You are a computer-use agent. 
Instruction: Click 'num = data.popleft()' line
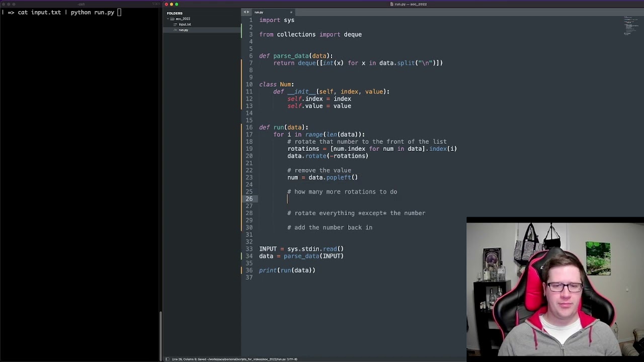pyautogui.click(x=323, y=177)
